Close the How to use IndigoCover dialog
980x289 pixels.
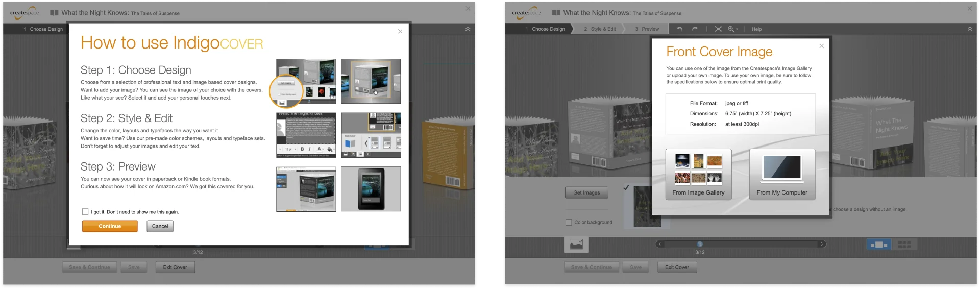pos(400,31)
